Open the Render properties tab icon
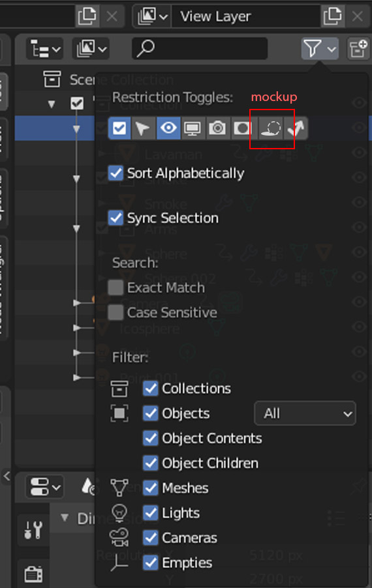Viewport: 372px width, 588px height. coord(33,574)
